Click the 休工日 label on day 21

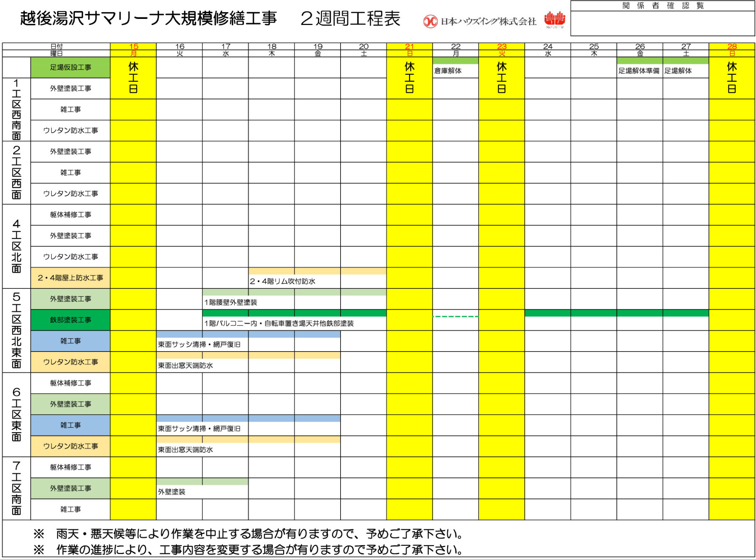click(409, 78)
